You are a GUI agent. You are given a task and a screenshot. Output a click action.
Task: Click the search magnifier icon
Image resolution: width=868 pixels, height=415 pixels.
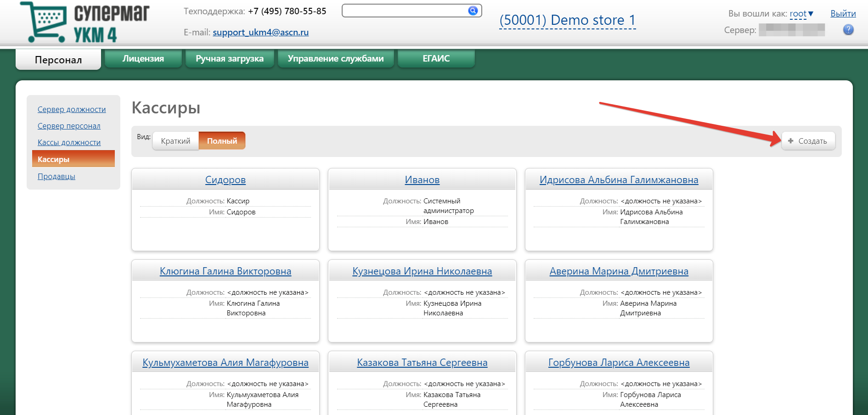(x=473, y=11)
